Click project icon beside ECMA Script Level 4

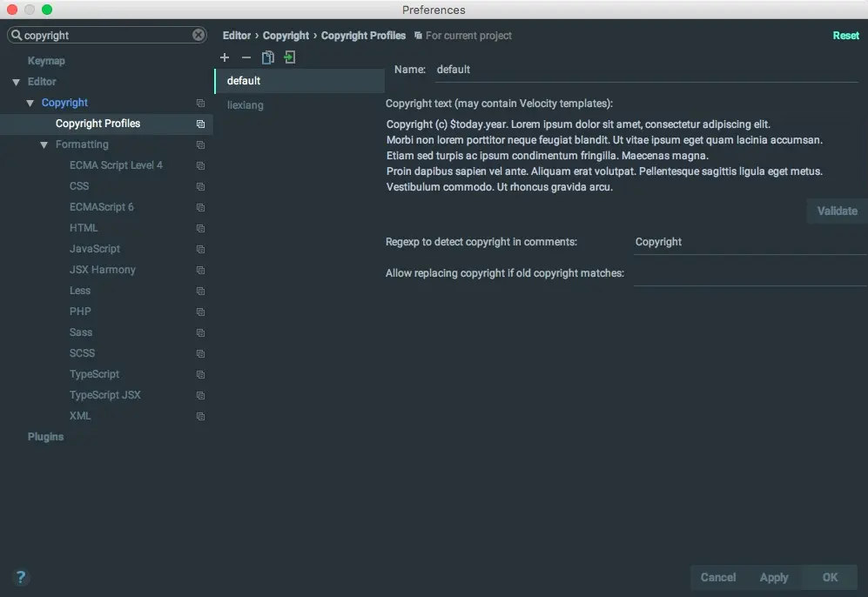click(200, 166)
